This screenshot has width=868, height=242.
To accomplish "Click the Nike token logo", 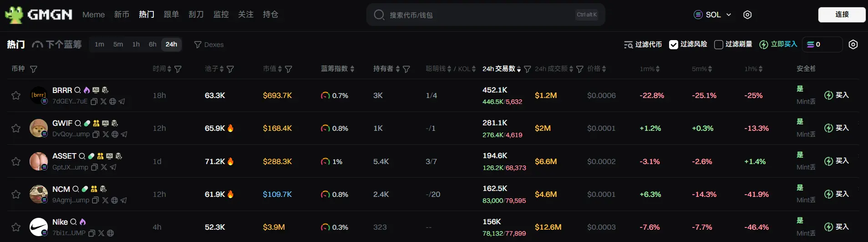I will click(x=39, y=227).
